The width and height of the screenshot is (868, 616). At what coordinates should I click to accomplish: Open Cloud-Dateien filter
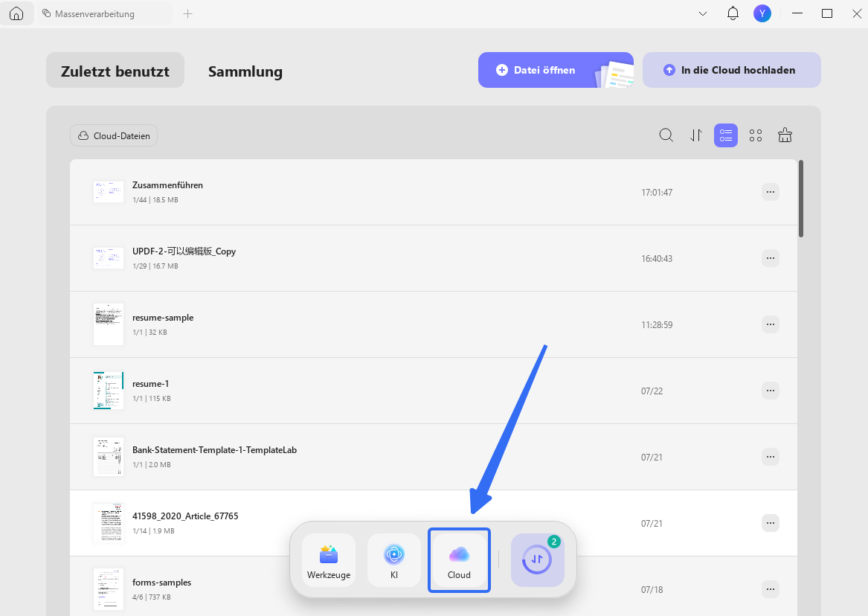tap(114, 135)
